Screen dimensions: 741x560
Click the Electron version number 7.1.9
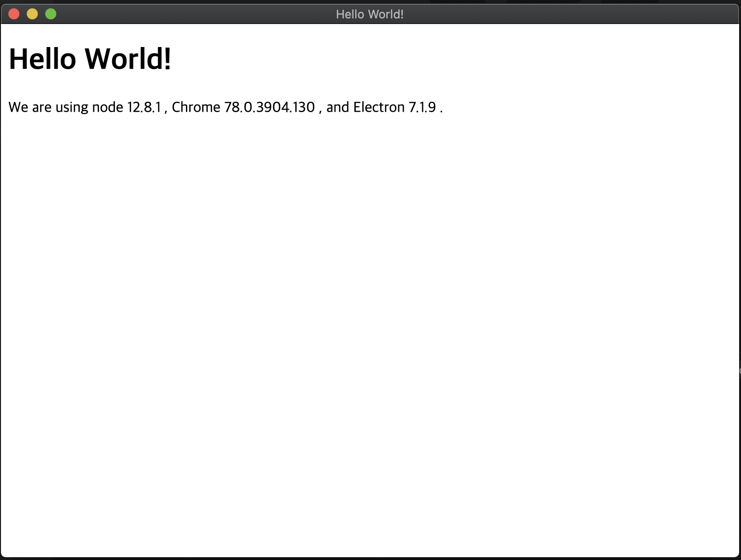pos(422,107)
